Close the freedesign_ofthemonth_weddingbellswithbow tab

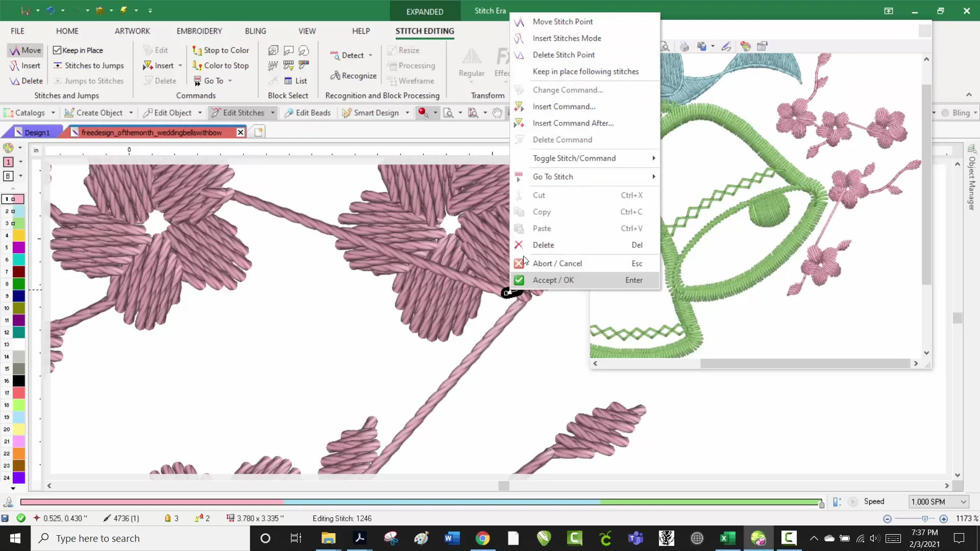tap(240, 132)
